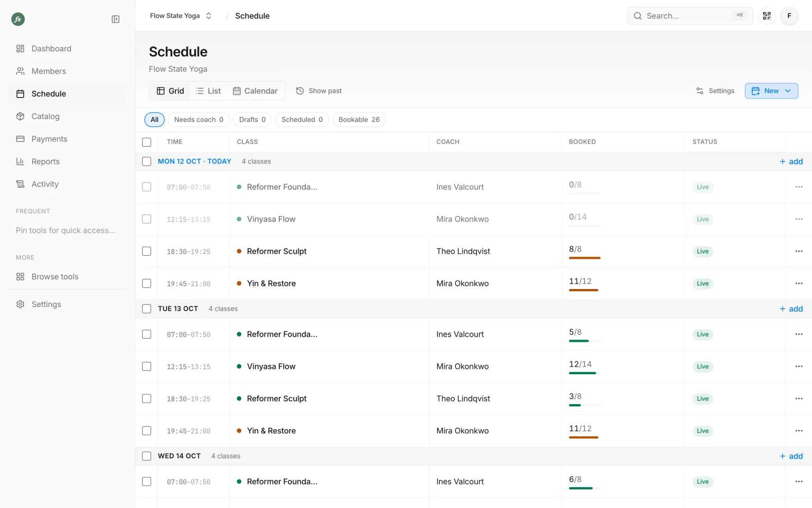Add a class to TUE 13 OCT
This screenshot has height=508, width=812.
point(791,309)
